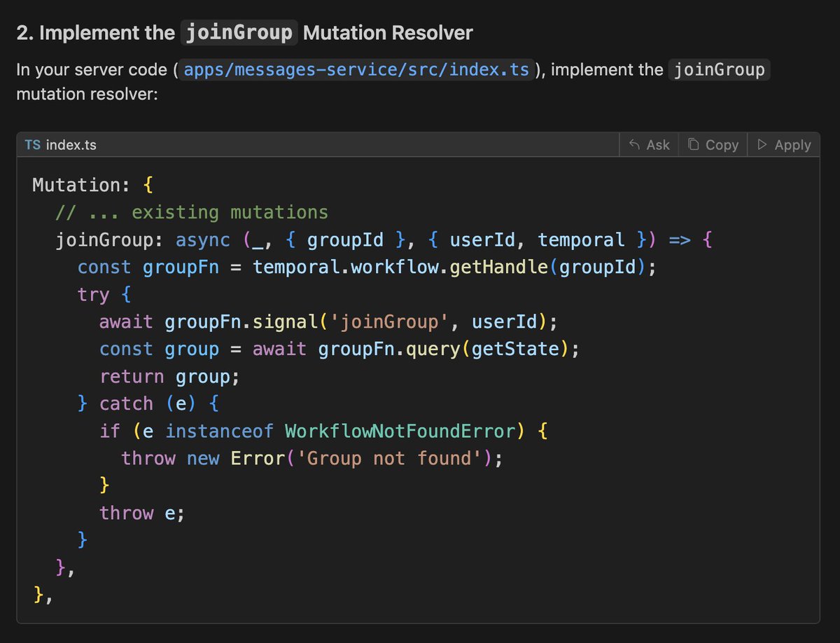
Task: Click the '} catch (e) {' line
Action: [148, 403]
